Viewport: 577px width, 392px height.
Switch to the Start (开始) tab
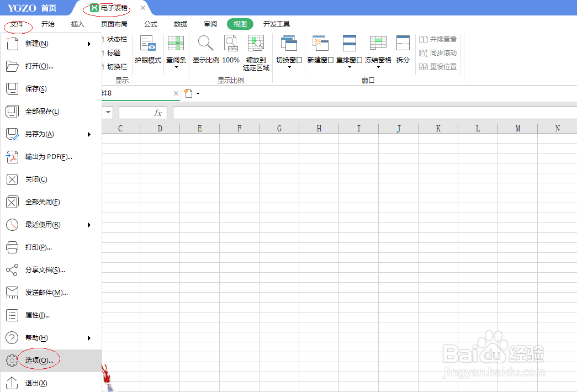[x=48, y=24]
